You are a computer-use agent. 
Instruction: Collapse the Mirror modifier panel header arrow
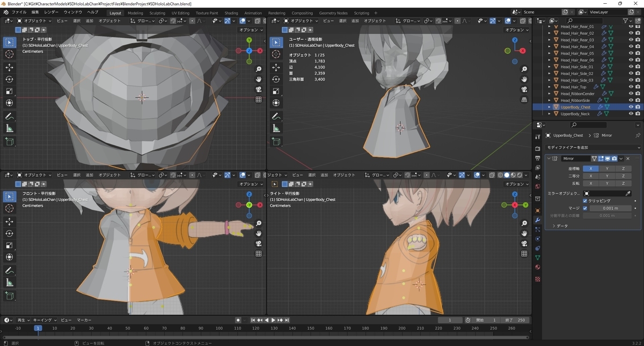click(548, 158)
